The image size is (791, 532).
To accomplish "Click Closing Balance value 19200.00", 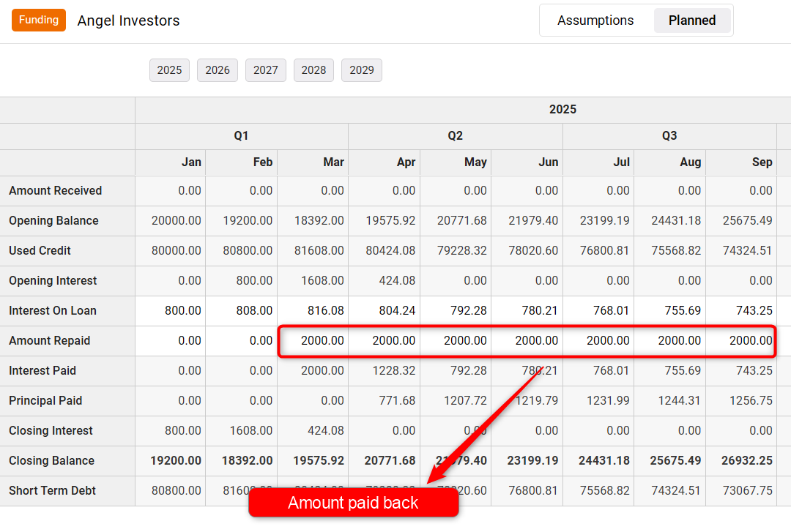I will point(176,461).
